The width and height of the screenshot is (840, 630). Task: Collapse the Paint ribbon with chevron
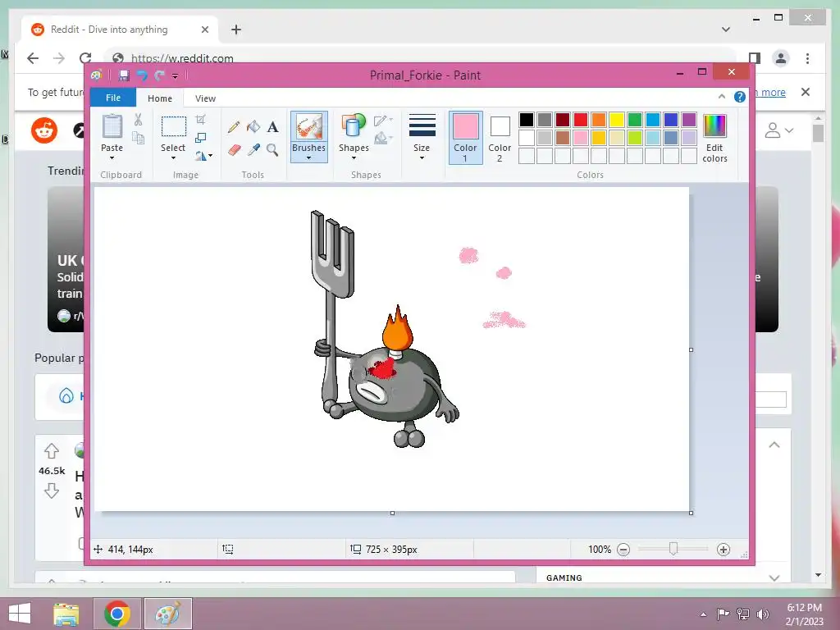click(722, 97)
